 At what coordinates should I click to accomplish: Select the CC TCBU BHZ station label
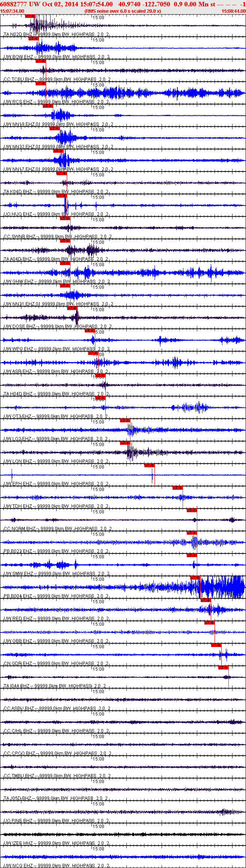click(x=57, y=79)
